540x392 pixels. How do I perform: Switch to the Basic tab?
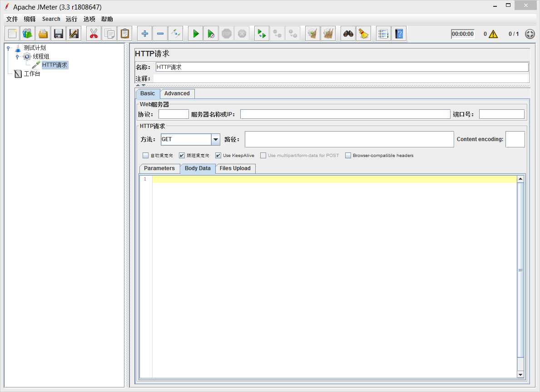(x=148, y=93)
